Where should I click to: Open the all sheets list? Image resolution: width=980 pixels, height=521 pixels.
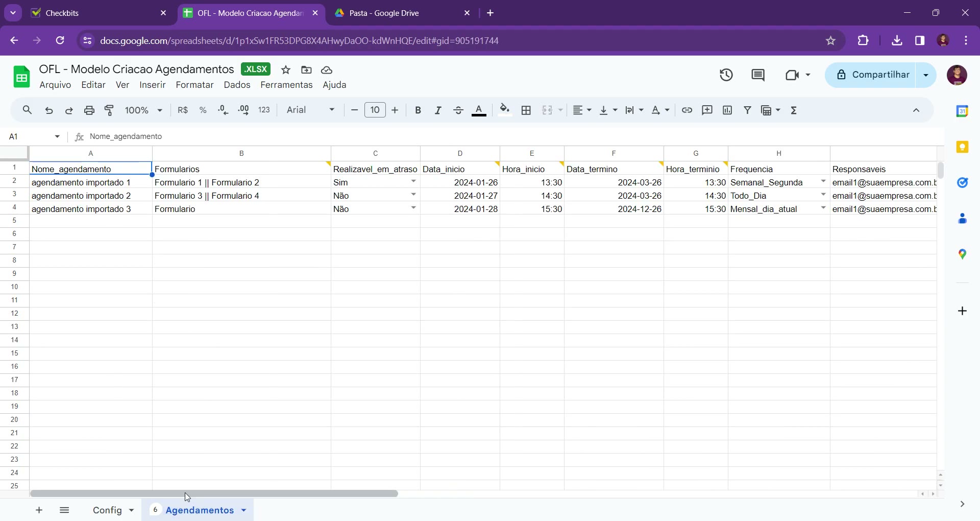click(x=64, y=510)
